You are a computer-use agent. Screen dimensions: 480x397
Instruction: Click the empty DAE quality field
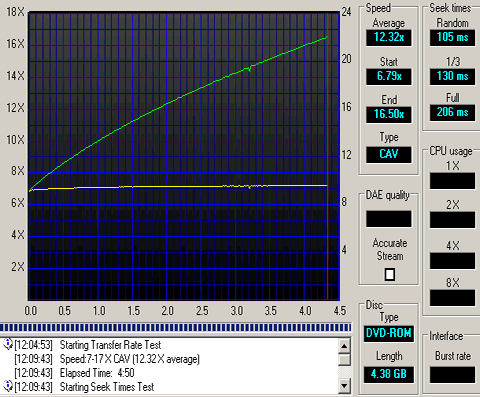point(389,219)
